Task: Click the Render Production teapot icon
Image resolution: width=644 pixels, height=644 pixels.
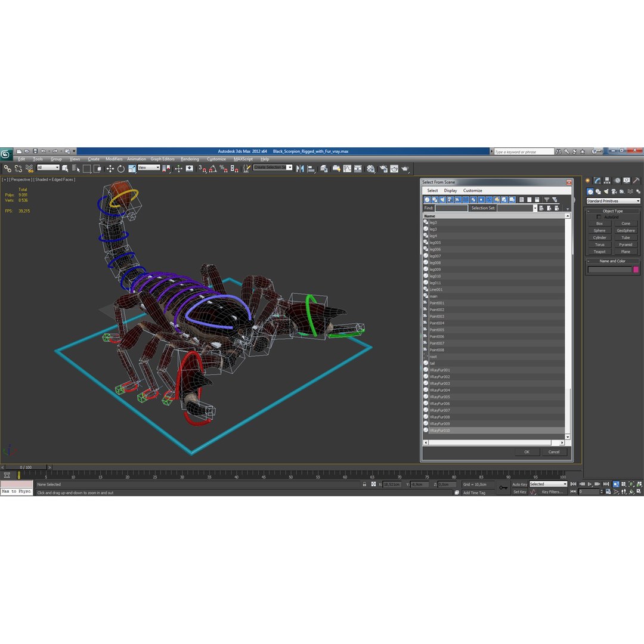Action: pyautogui.click(x=405, y=168)
